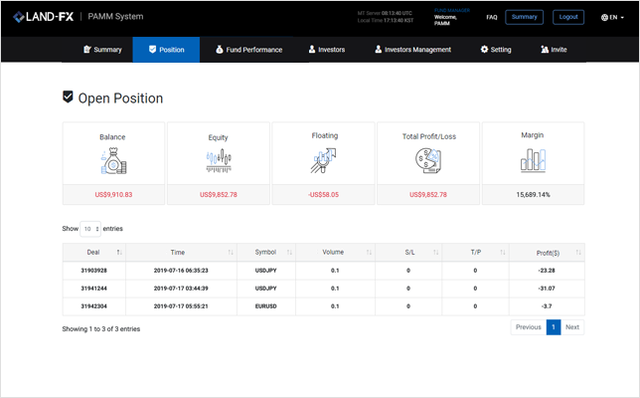Sort table by Deal column arrows

coord(119,252)
